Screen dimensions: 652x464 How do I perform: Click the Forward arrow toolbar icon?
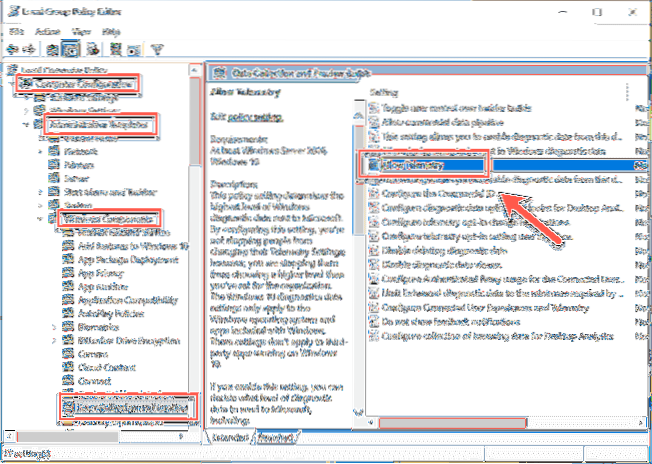point(29,46)
